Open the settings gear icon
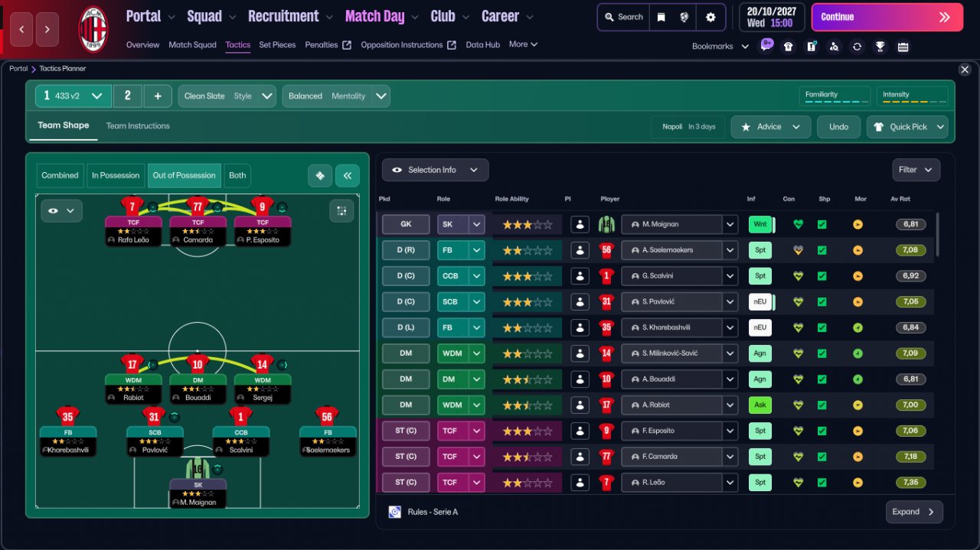This screenshot has height=550, width=980. coord(710,17)
